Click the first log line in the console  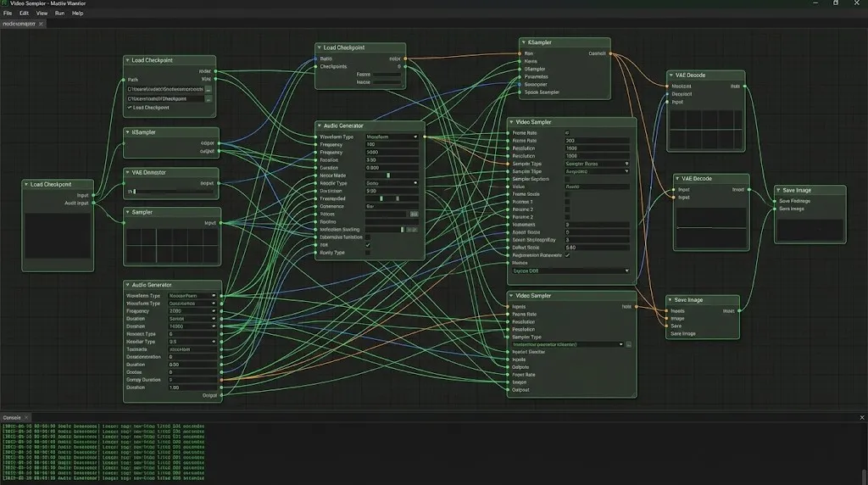[x=103, y=426]
